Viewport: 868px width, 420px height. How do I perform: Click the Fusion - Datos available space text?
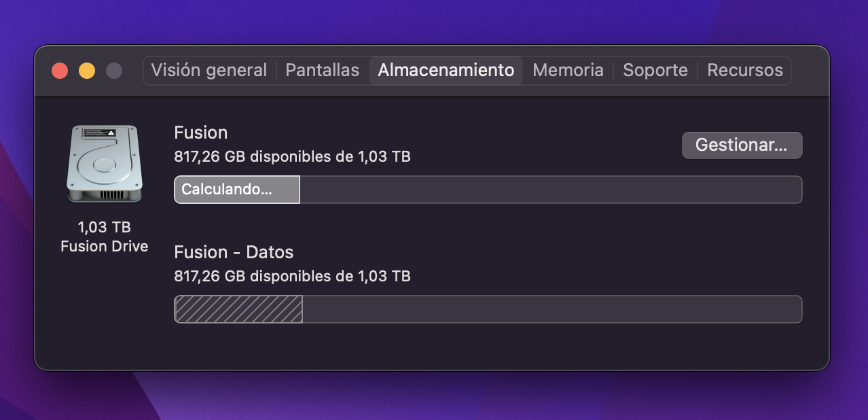[292, 277]
